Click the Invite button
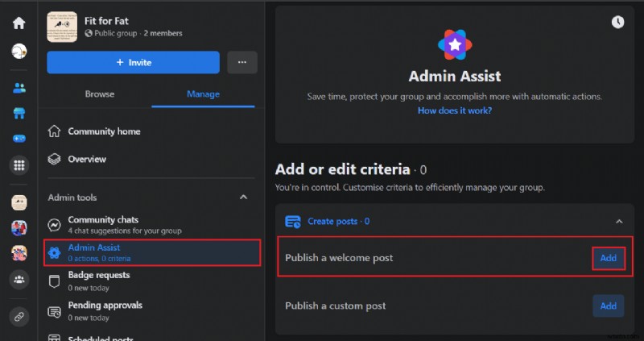The height and width of the screenshot is (341, 644). tap(133, 63)
